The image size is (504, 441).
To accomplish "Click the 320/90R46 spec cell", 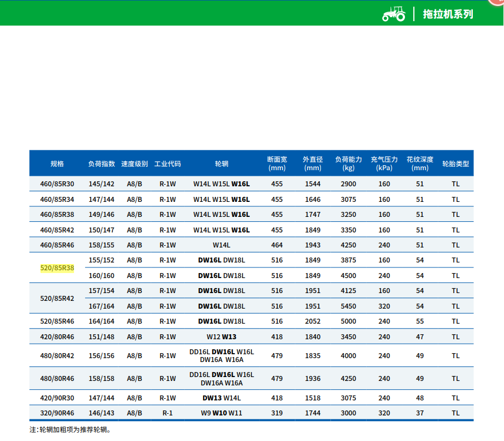I will click(x=57, y=413).
